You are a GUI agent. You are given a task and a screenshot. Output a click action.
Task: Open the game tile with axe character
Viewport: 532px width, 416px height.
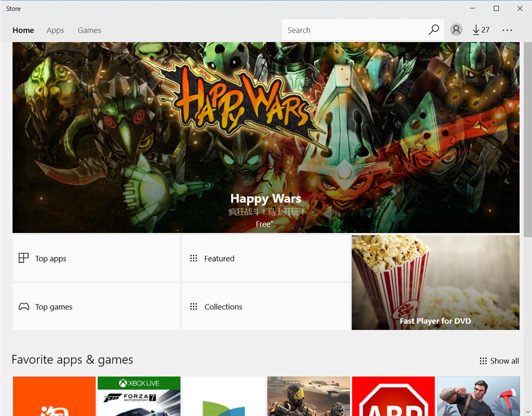478,396
